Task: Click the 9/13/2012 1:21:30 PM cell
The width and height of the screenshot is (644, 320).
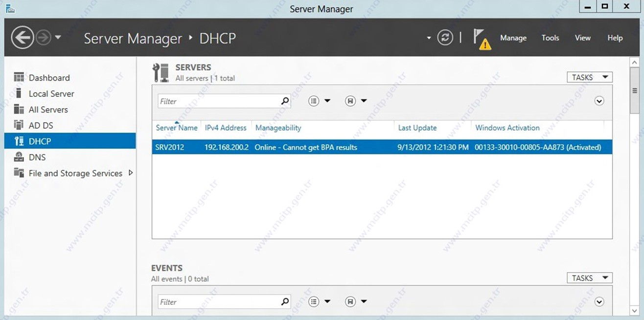Action: click(x=433, y=147)
